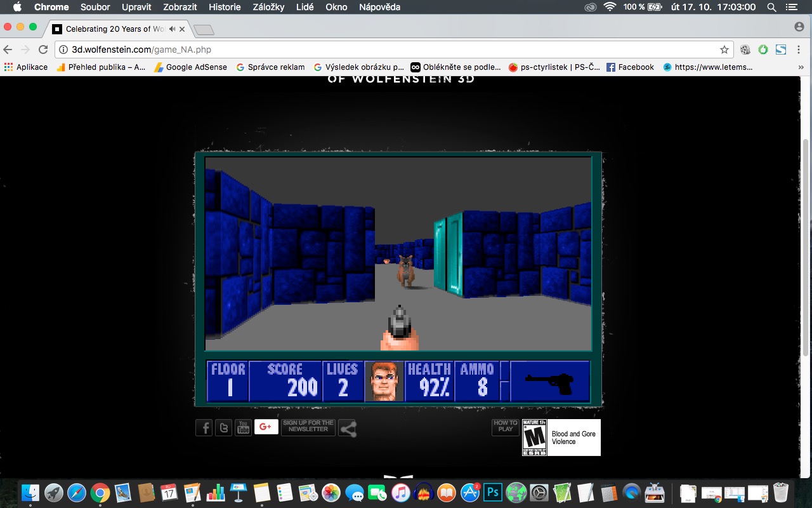Click the SCORE 200 readout
The width and height of the screenshot is (812, 508).
click(x=285, y=382)
